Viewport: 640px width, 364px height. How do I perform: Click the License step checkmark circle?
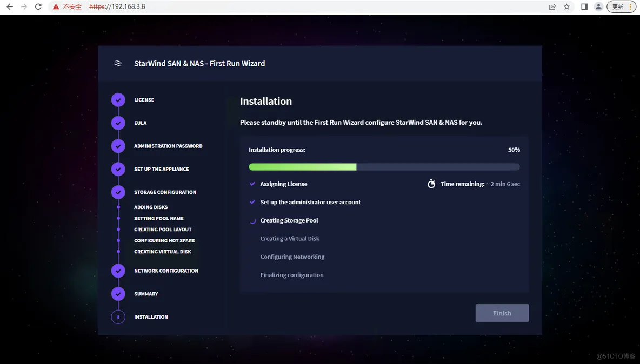[x=118, y=100]
